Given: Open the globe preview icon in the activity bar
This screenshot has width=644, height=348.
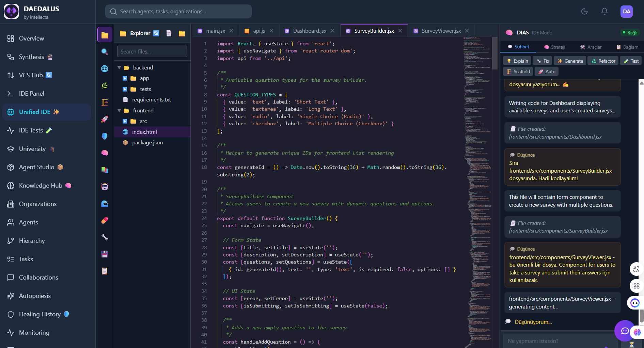Looking at the screenshot, I should coord(105,68).
